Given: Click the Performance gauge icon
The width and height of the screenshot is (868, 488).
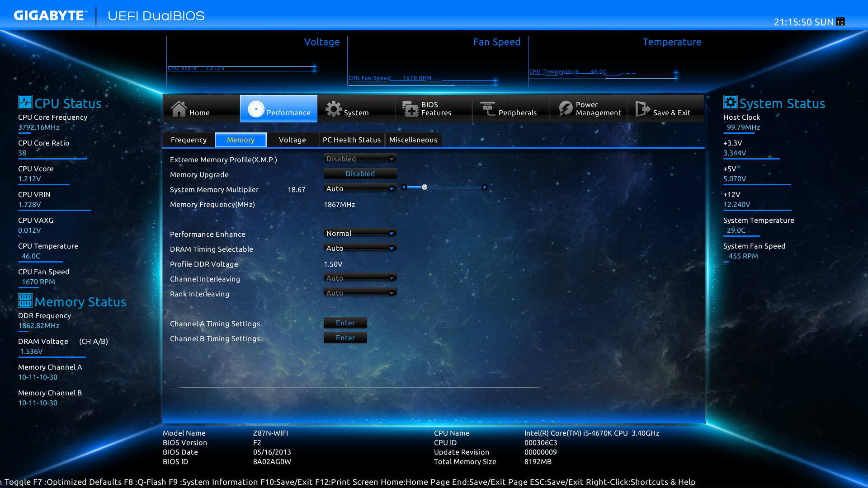Looking at the screenshot, I should [x=256, y=109].
